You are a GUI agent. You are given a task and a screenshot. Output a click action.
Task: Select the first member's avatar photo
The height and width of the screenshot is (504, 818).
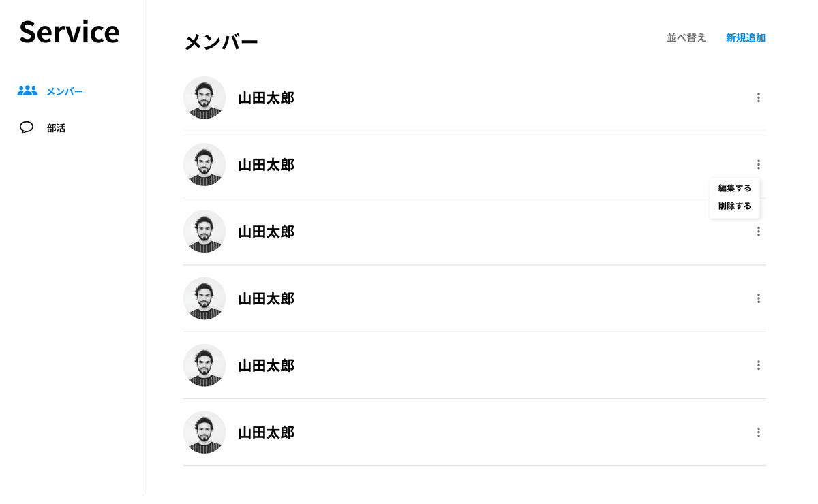click(204, 98)
